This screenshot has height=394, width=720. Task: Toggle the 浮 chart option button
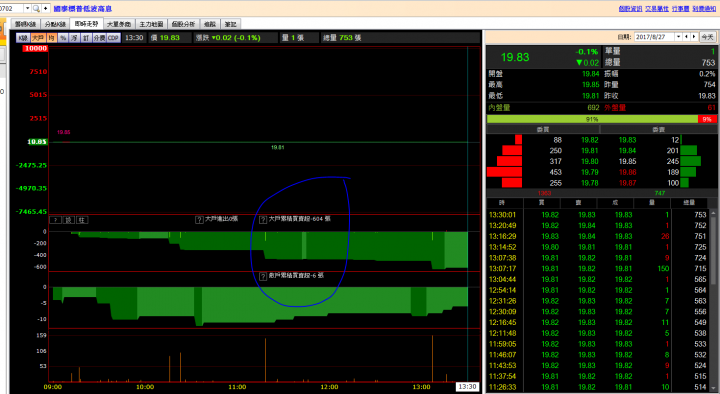[74, 38]
